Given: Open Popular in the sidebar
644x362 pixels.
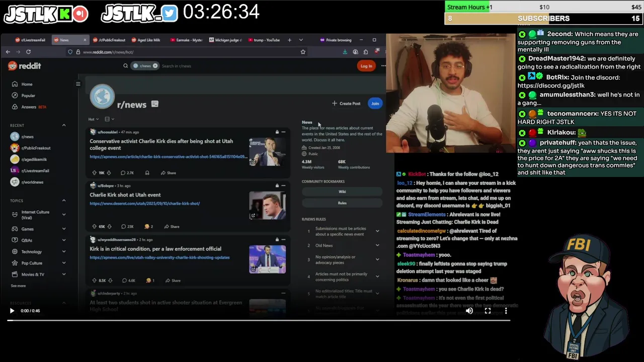Looking at the screenshot, I should tap(28, 96).
